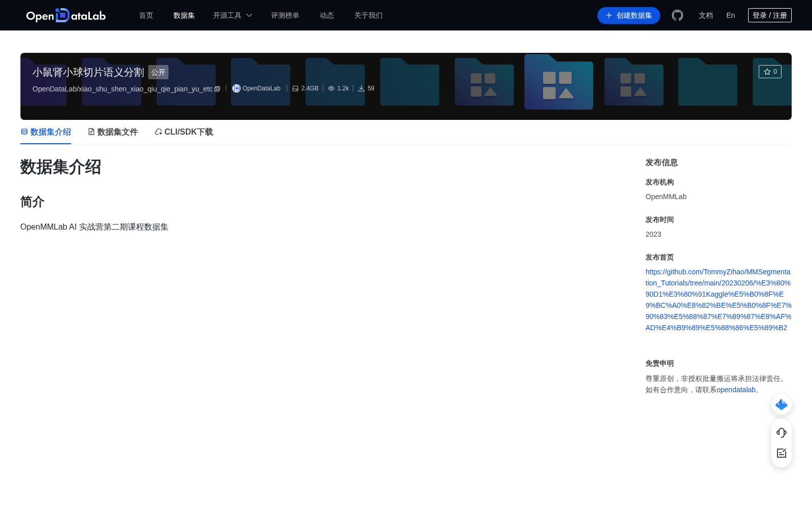
Task: Open the GitHub MMSegmentation_Tutorials homepage link
Action: (x=718, y=300)
